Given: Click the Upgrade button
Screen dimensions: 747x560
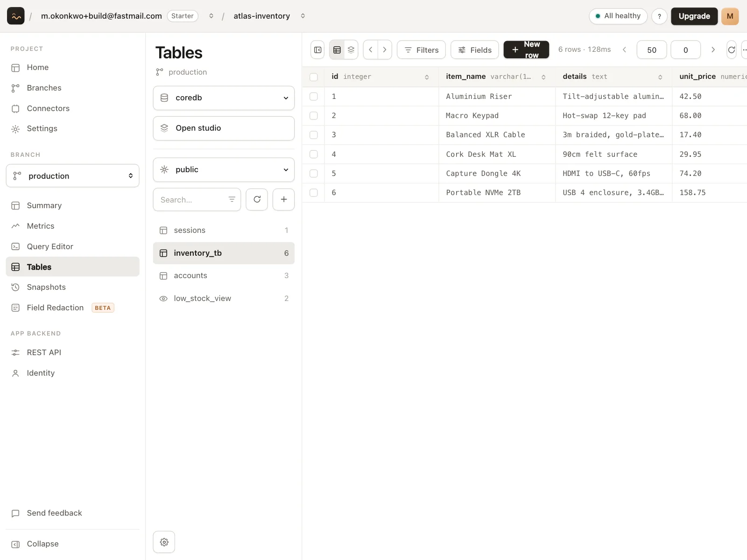Looking at the screenshot, I should coord(694,16).
